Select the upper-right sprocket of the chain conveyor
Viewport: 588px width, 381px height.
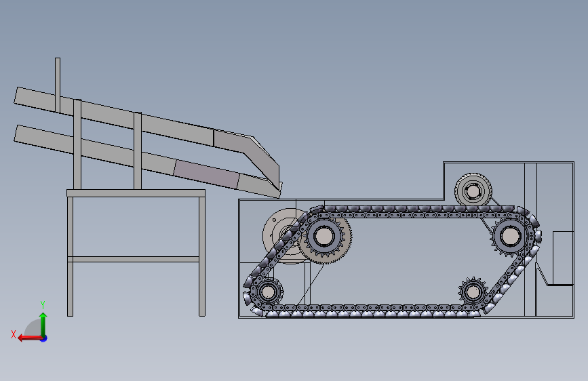pos(509,236)
